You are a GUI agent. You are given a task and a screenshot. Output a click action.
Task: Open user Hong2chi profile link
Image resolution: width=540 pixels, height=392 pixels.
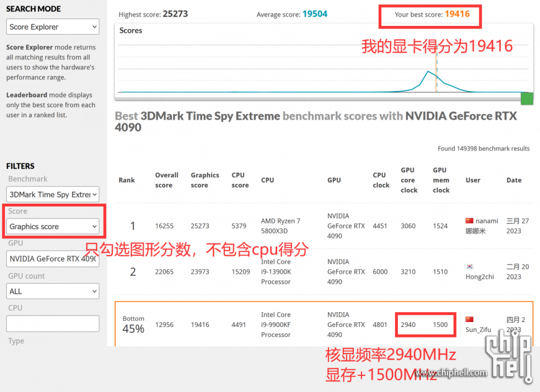pyautogui.click(x=479, y=277)
